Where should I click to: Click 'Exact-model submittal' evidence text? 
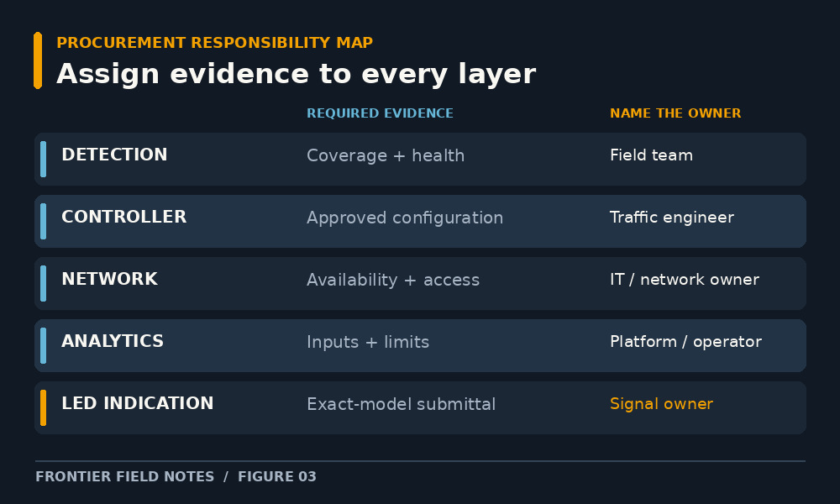click(401, 404)
